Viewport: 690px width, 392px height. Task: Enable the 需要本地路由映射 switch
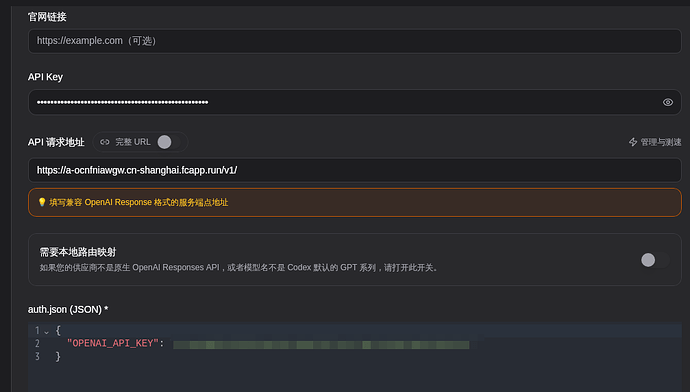654,260
